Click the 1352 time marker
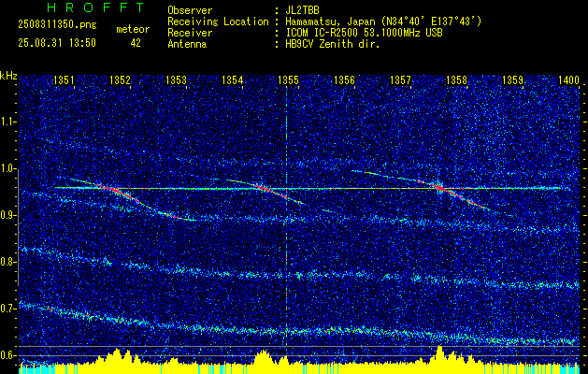Viewport: 588px width, 374px height. point(120,79)
